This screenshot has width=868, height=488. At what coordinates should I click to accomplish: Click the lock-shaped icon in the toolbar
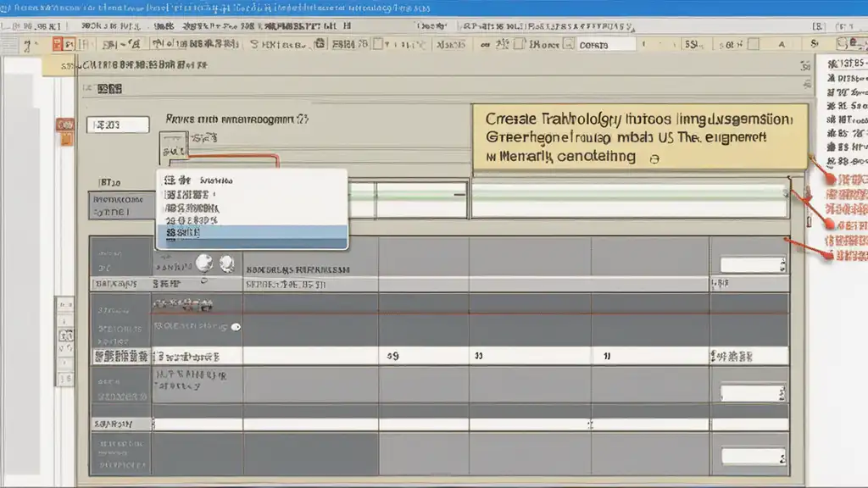(x=320, y=44)
